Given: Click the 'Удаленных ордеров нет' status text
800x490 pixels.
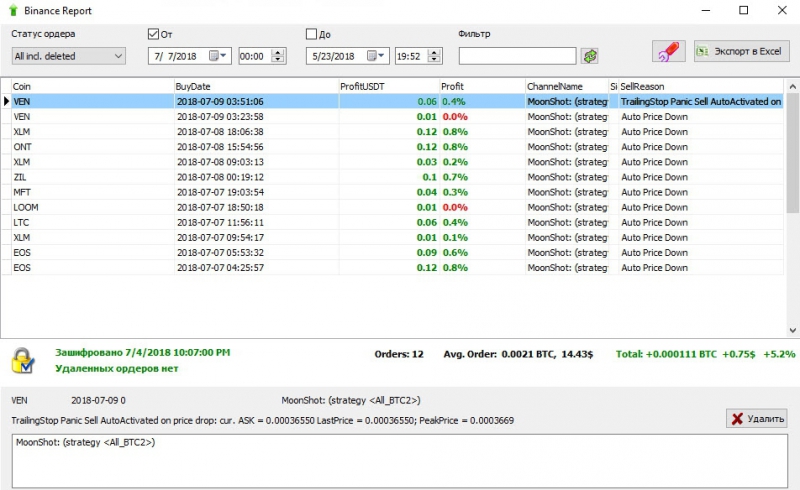Looking at the screenshot, I should 117,369.
